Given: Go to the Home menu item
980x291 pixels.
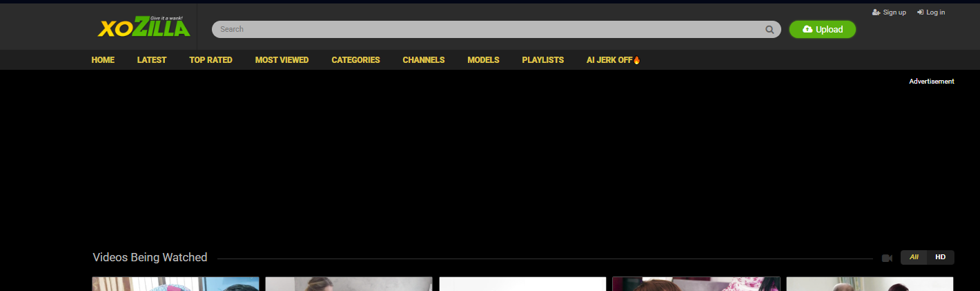Looking at the screenshot, I should click(x=103, y=60).
